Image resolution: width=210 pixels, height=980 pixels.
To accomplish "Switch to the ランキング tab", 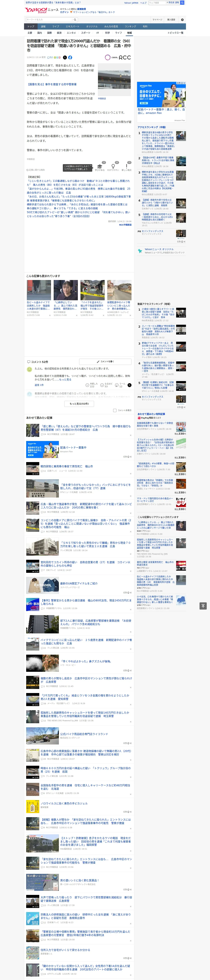I will click(x=130, y=27).
